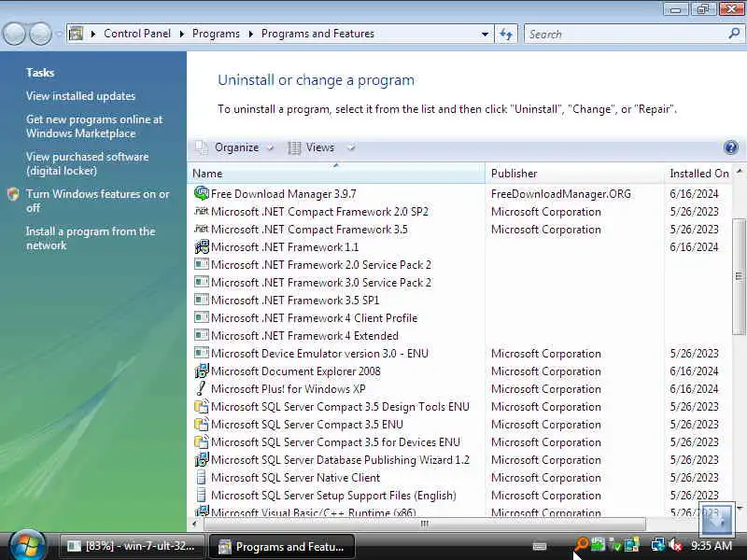Click the Control Panel icon in the address bar
This screenshot has width=747, height=560.
point(76,34)
